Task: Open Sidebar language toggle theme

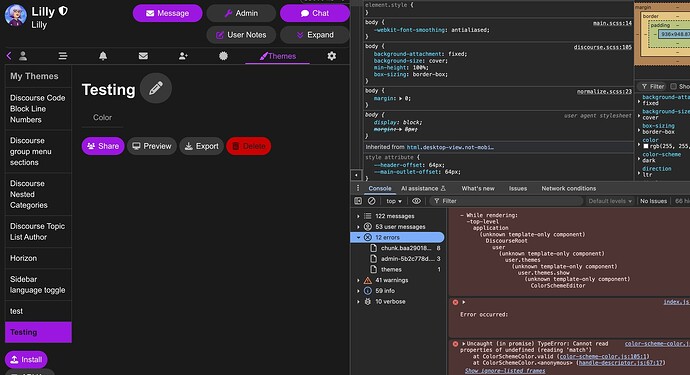Action: pyautogui.click(x=38, y=284)
